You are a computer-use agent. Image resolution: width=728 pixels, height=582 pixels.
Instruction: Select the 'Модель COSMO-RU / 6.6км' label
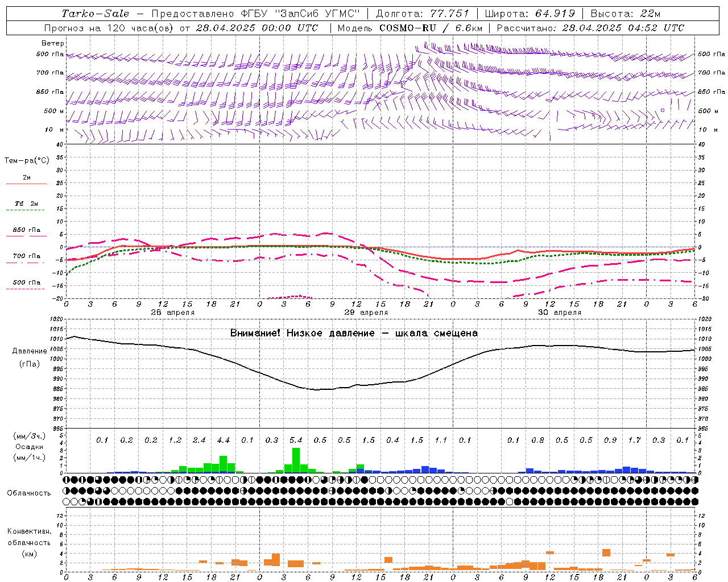click(x=410, y=28)
